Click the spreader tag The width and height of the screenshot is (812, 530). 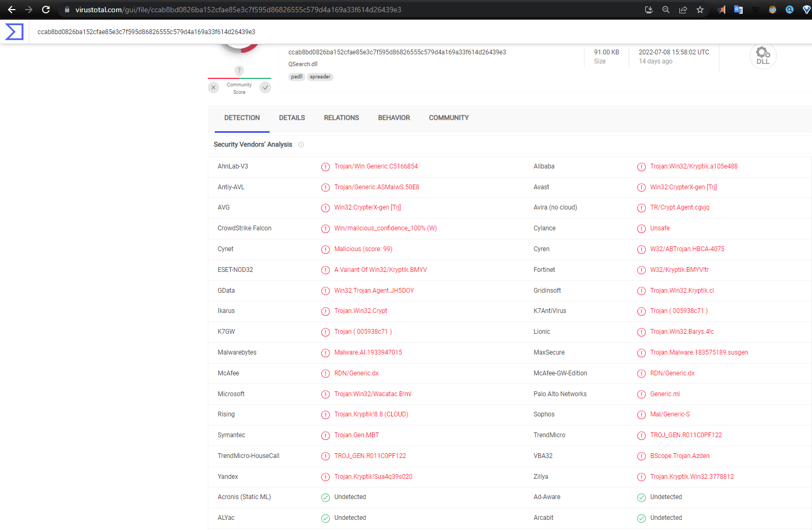click(x=320, y=77)
